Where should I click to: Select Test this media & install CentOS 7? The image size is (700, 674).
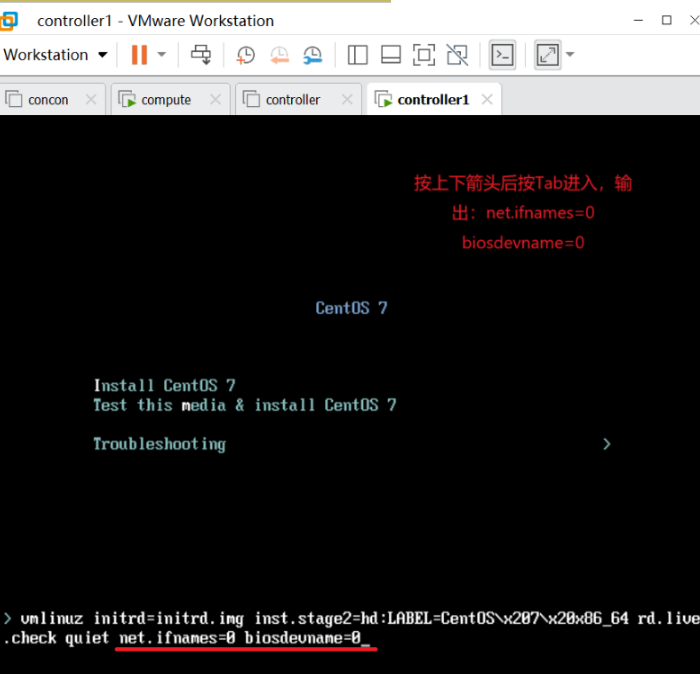pos(245,405)
